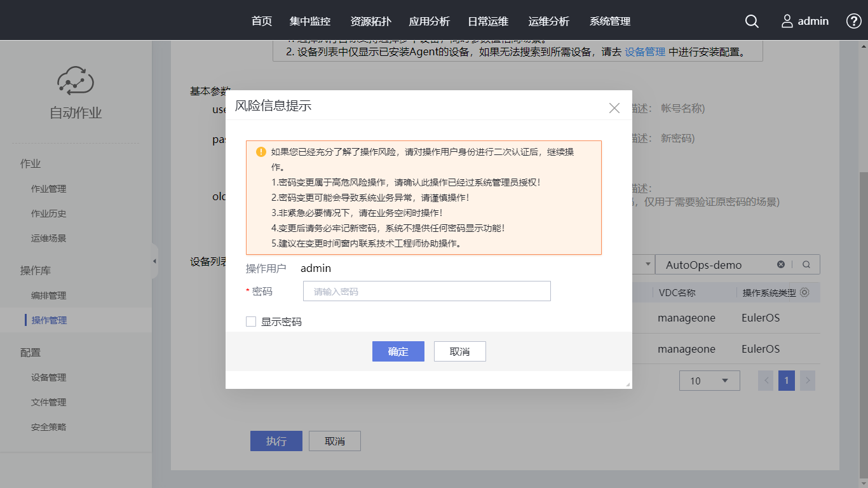Screen dimensions: 868x488
Task: Click the admin user profile icon
Action: click(787, 21)
